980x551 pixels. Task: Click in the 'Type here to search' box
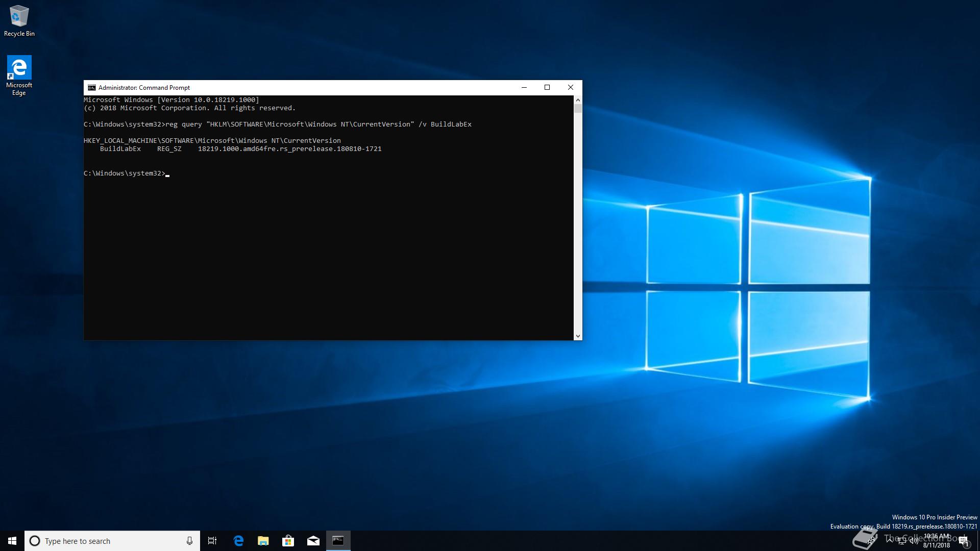point(112,541)
